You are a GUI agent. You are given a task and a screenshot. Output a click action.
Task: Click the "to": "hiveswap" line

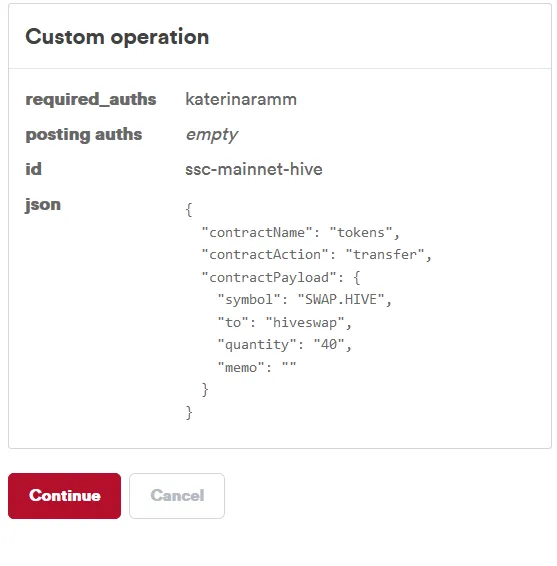tap(284, 322)
